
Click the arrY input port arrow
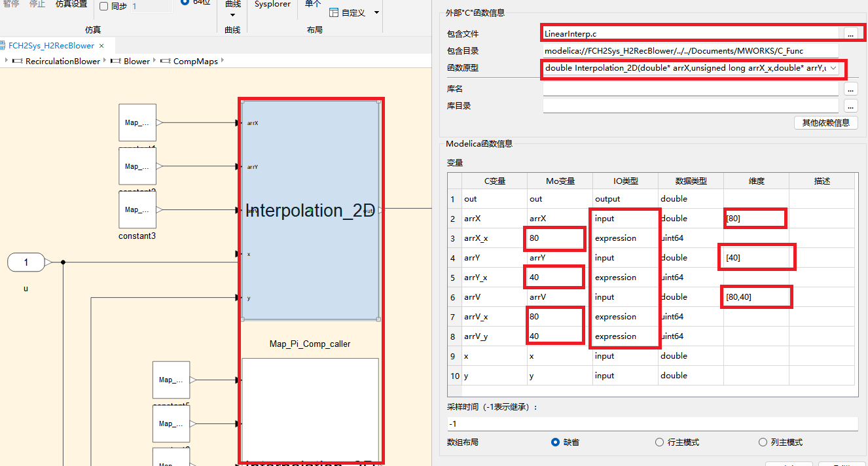click(x=238, y=166)
